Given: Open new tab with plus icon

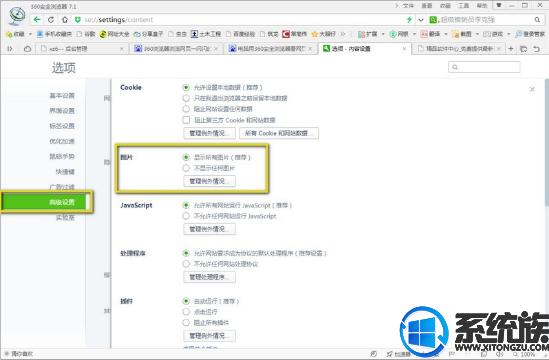Looking at the screenshot, I should tap(510, 49).
